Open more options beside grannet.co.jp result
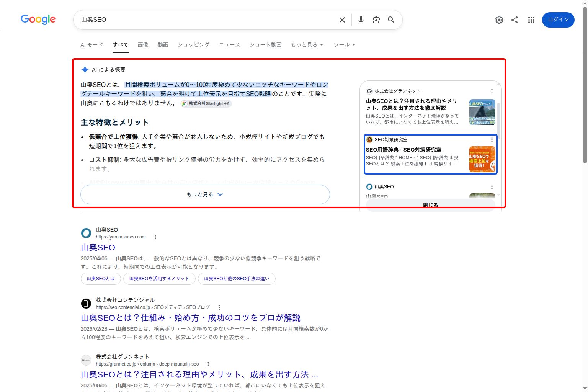The width and height of the screenshot is (588, 392). [x=208, y=364]
